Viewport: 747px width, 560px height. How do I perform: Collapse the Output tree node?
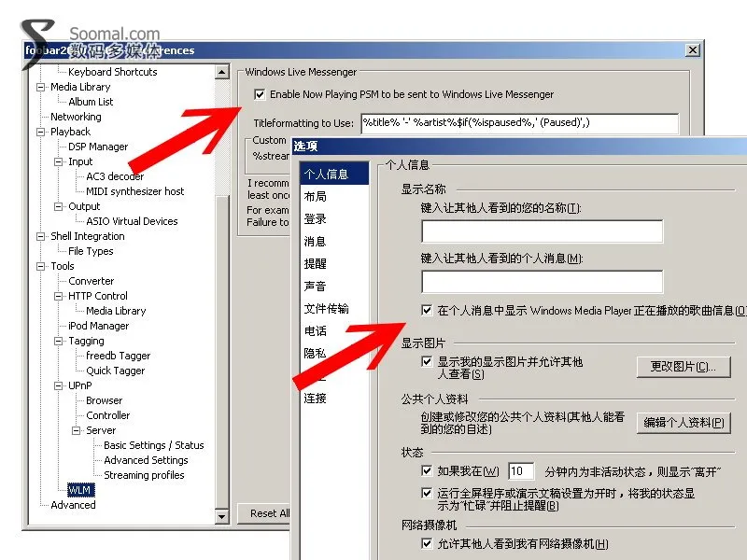point(59,206)
